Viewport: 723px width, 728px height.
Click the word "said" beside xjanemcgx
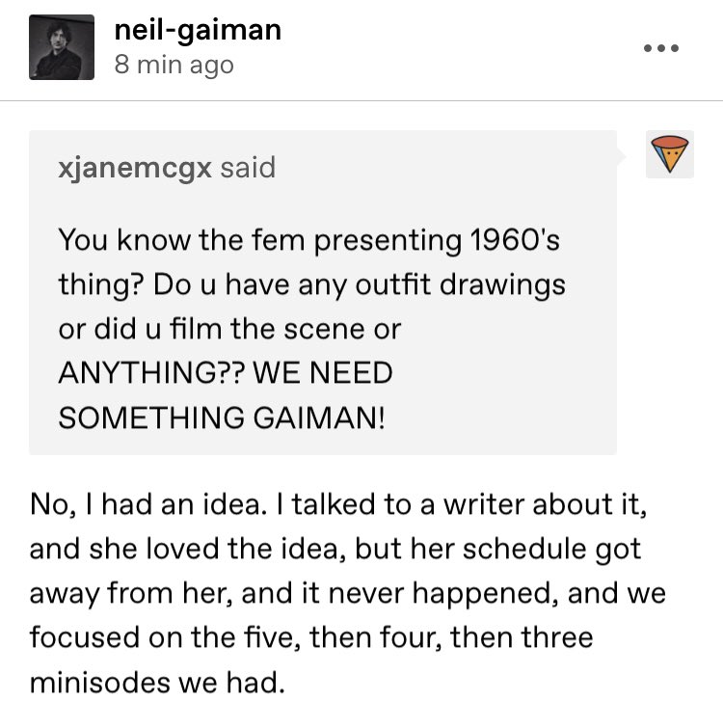pos(248,169)
